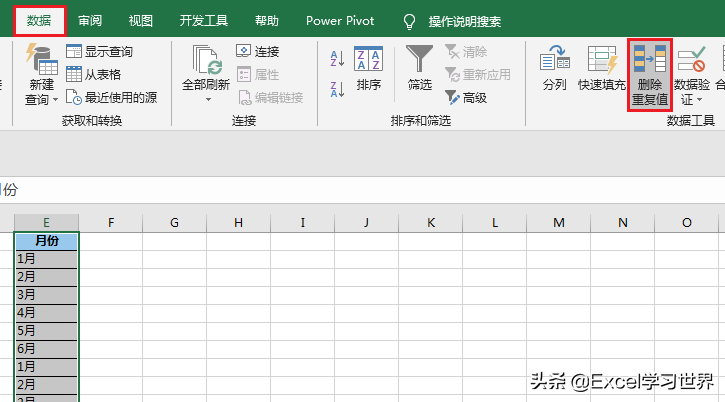Image resolution: width=725 pixels, height=402 pixels.
Task: Click Clear filter (清除)
Action: [466, 52]
